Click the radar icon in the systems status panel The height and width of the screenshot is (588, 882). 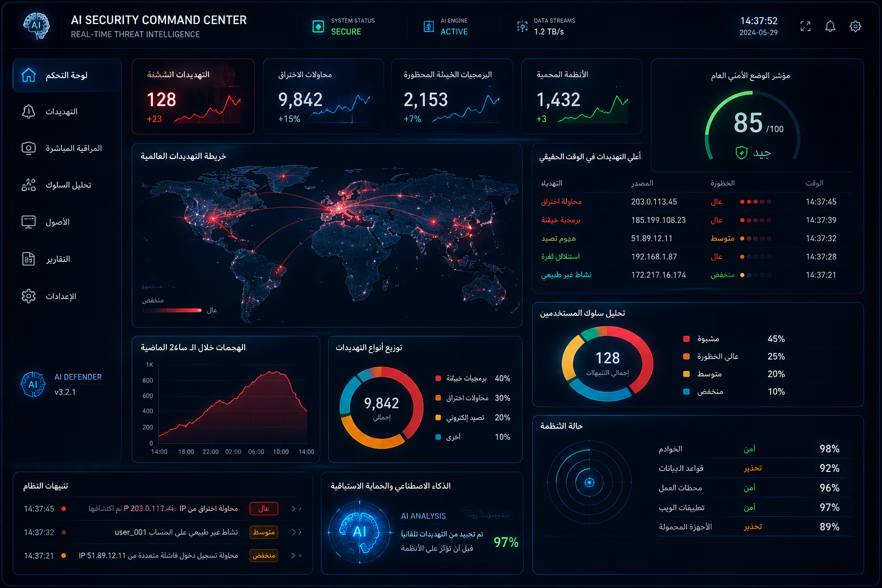pyautogui.click(x=589, y=482)
